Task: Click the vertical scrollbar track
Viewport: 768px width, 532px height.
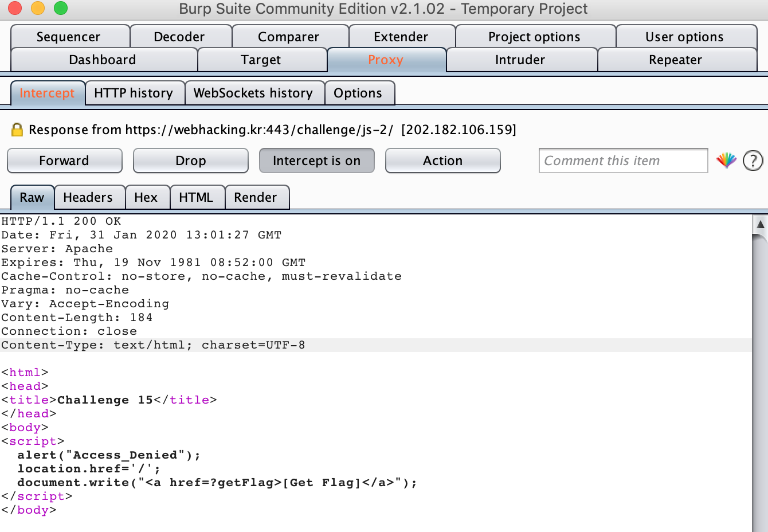Action: pyautogui.click(x=760, y=382)
